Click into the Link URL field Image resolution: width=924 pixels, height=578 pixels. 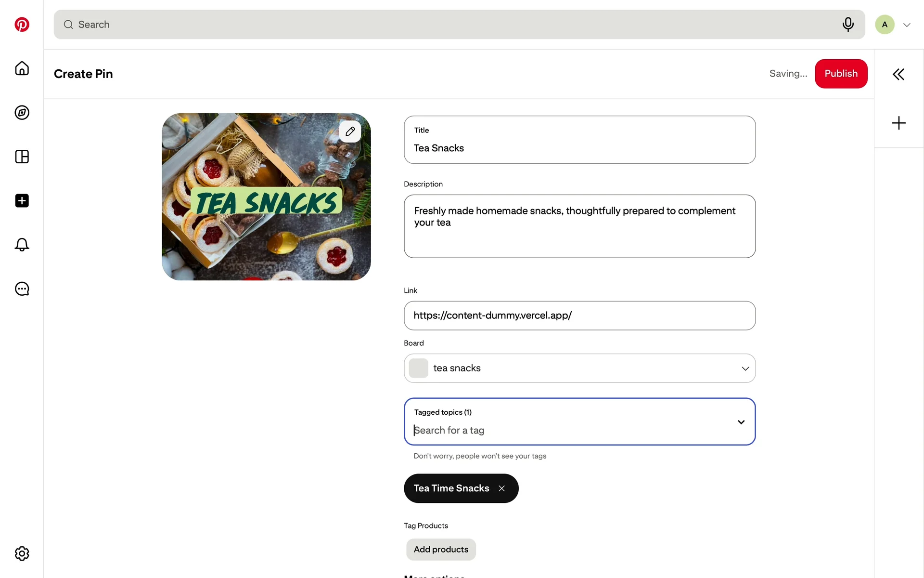[579, 315]
